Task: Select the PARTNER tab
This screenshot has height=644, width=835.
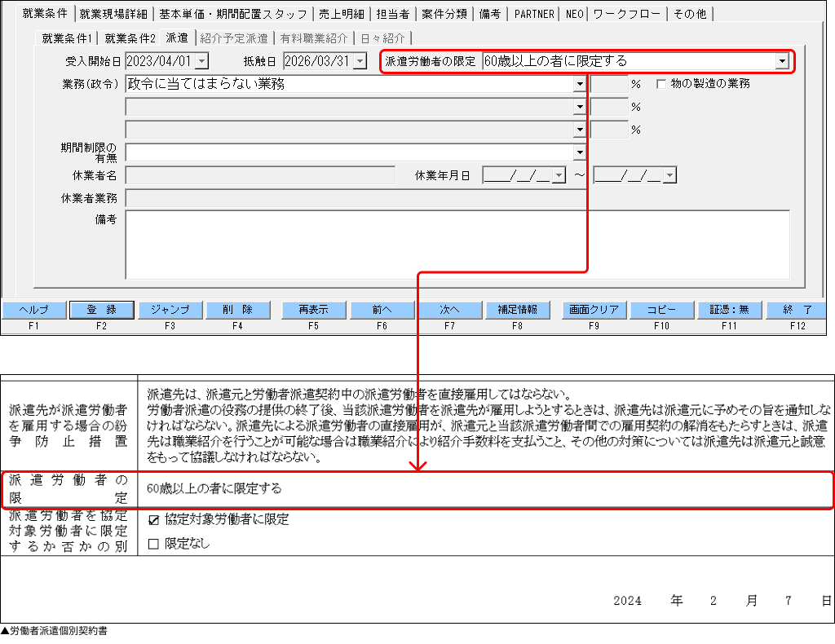Action: tap(534, 14)
